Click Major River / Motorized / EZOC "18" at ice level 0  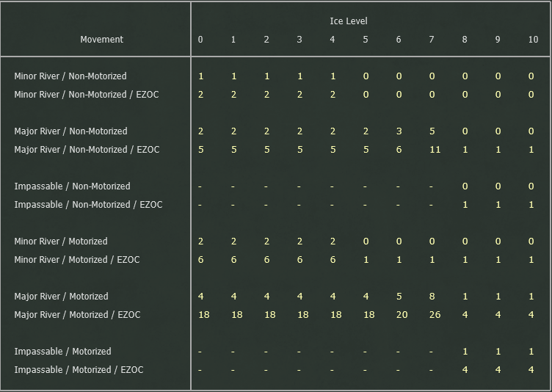click(204, 314)
